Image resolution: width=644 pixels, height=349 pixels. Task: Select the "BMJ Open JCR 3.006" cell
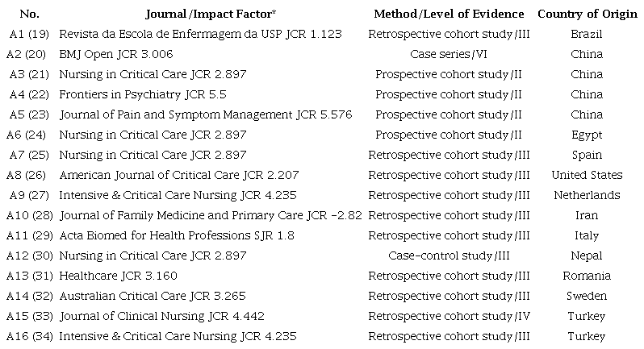[x=116, y=54]
